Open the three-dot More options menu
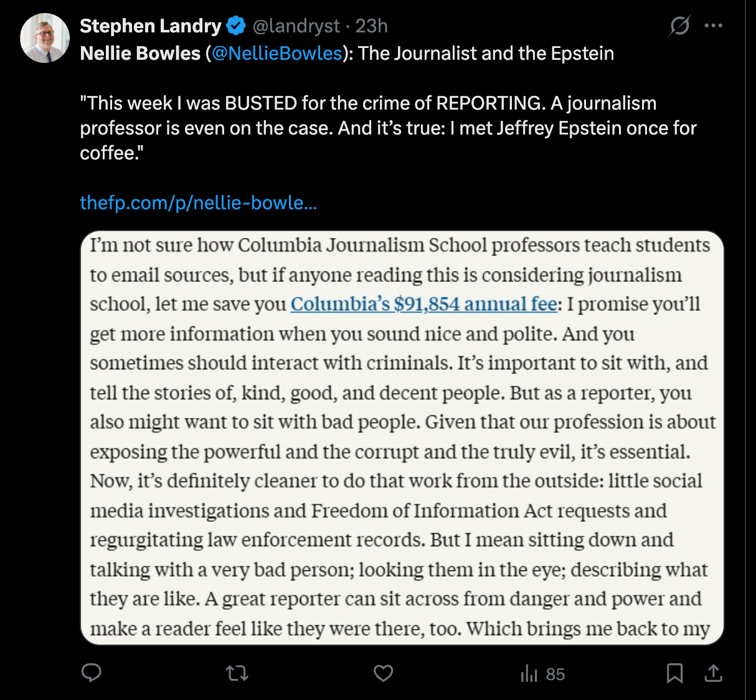Screen dimensions: 756x700 714,26
